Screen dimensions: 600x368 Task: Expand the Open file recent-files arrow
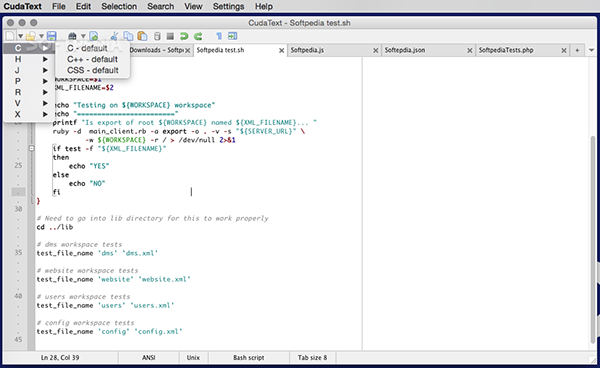coord(41,36)
